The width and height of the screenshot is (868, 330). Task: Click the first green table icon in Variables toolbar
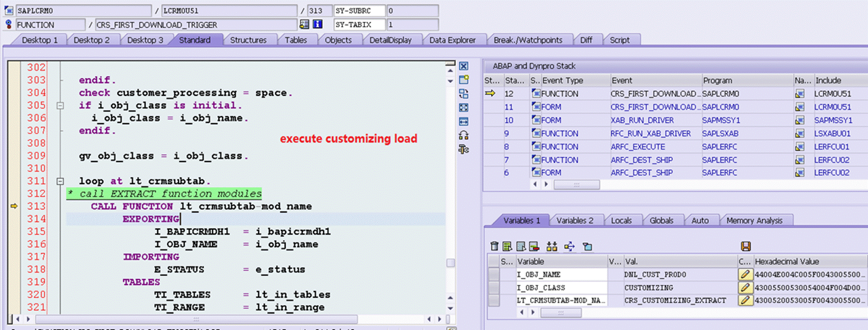click(x=507, y=246)
